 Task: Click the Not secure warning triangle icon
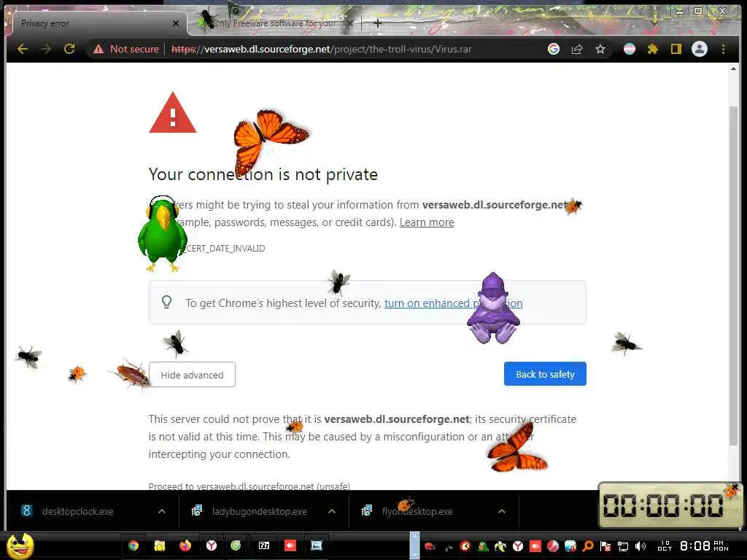pos(98,49)
